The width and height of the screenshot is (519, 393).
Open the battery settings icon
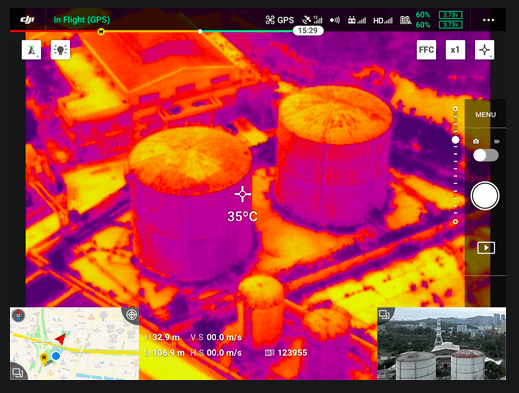tap(405, 20)
